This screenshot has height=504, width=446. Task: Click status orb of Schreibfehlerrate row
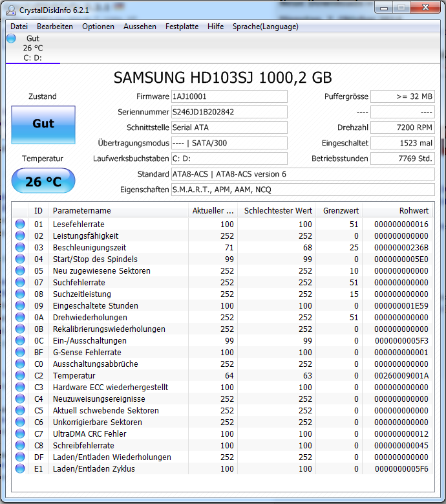[20, 446]
